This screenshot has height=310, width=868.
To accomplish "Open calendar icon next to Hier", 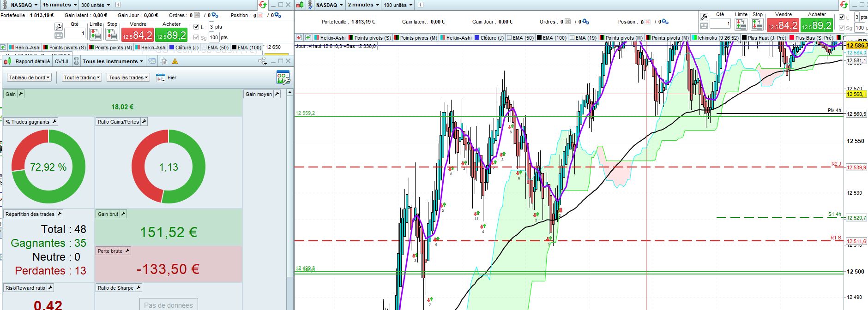I will click(x=160, y=77).
